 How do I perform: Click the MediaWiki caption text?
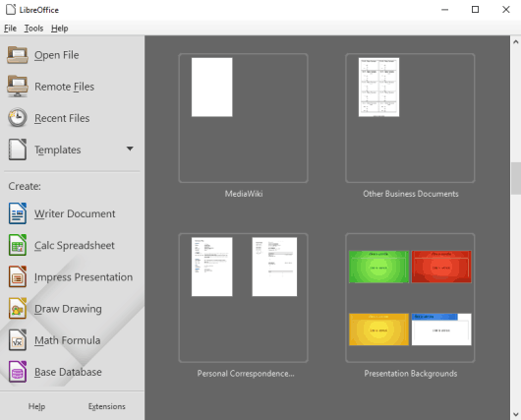244,194
